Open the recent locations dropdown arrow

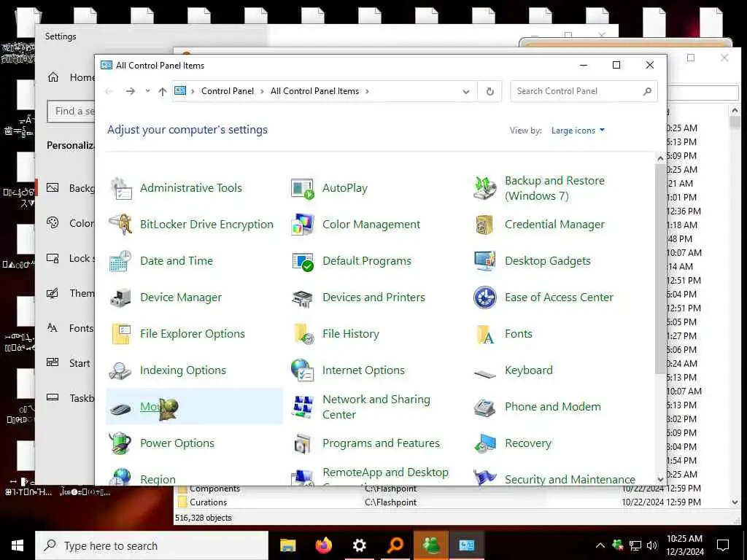[147, 91]
